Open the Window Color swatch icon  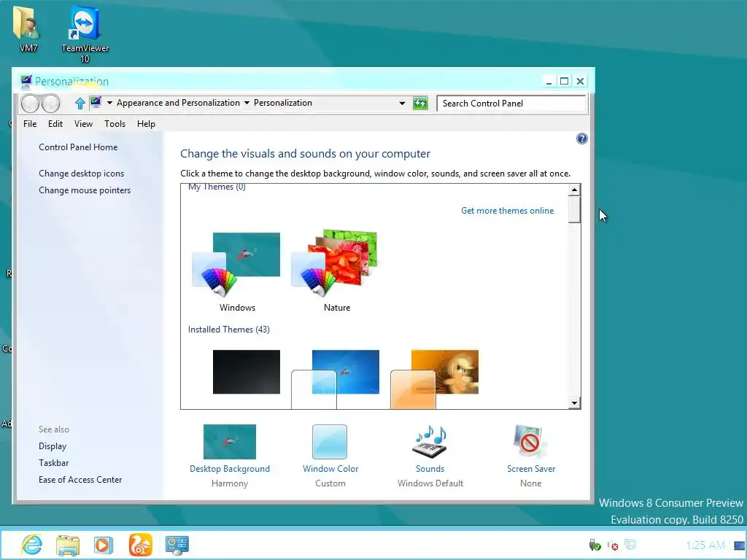pos(330,441)
